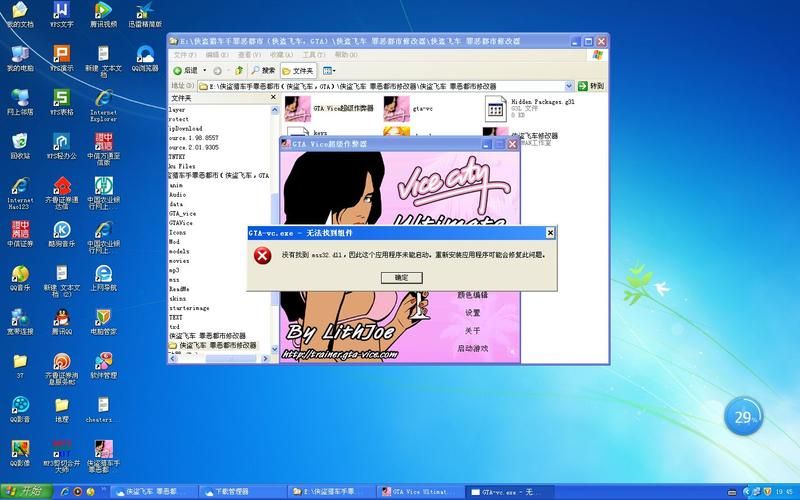This screenshot has height=500, width=800.
Task: Select the Audio folder in the tree
Action: (x=178, y=194)
